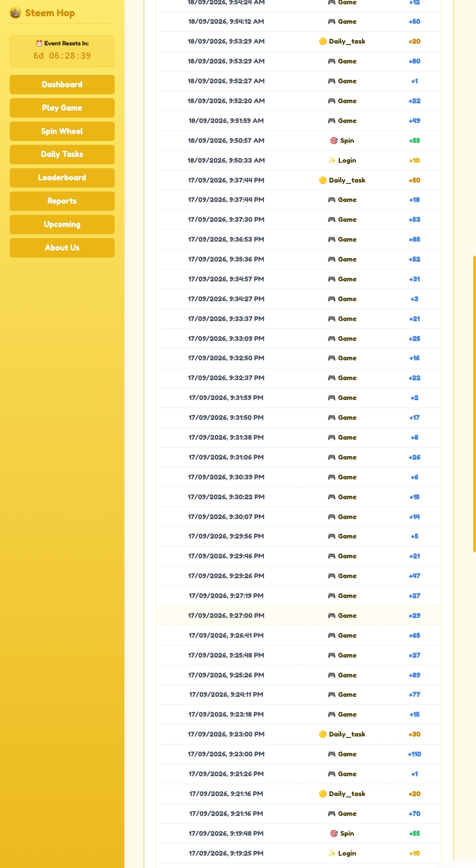Click the gamepad icon in the 9:52:20 AM row
Viewport: 476px width, 868px height.
[x=331, y=101]
